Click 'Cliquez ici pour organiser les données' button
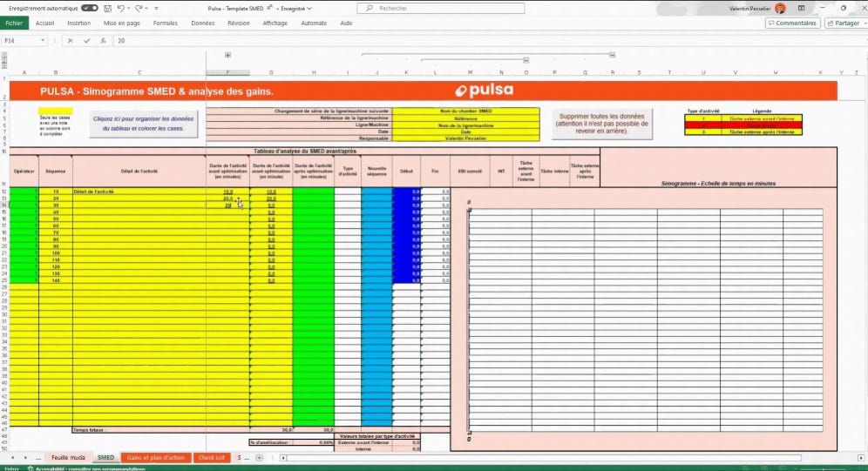 point(144,124)
